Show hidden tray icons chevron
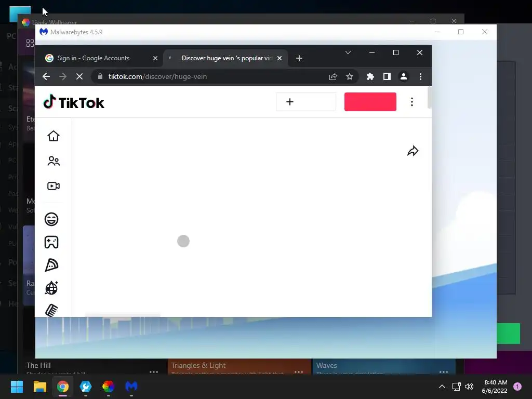Viewport: 532px width, 399px height. click(442, 387)
